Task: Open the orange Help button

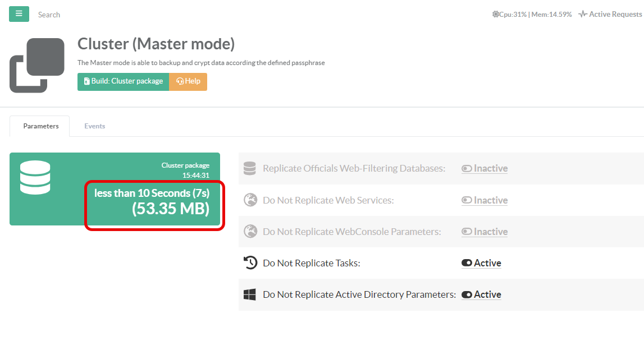Action: click(188, 81)
